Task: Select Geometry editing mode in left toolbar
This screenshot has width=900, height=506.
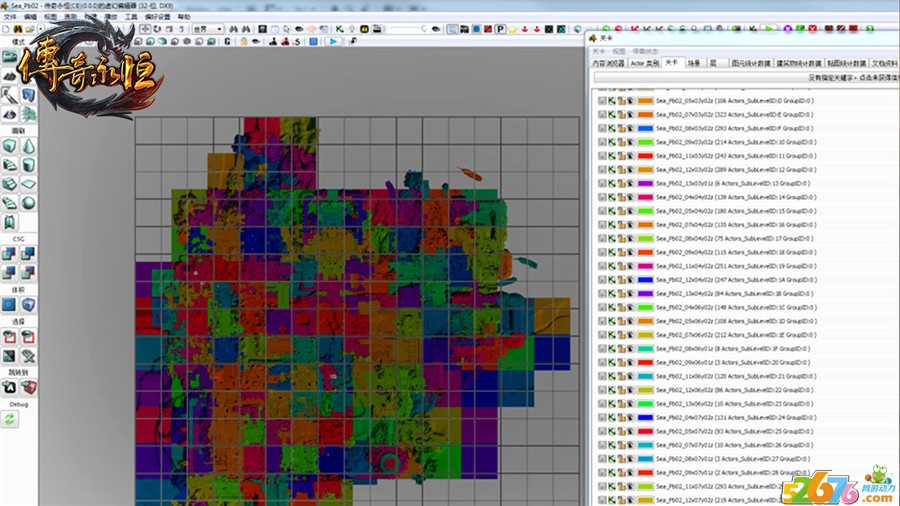Action: [28, 95]
